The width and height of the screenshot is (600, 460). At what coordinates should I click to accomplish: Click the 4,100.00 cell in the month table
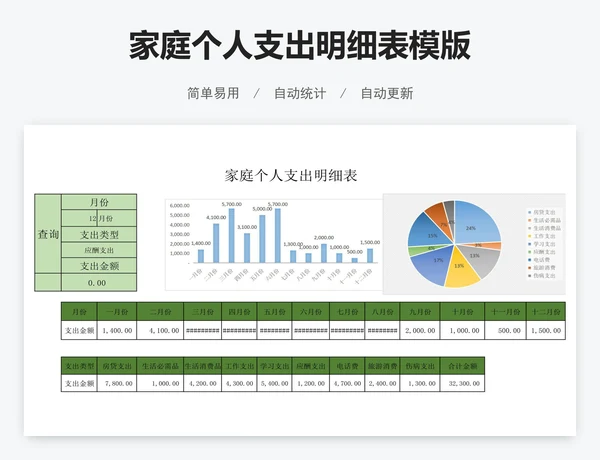click(x=160, y=330)
